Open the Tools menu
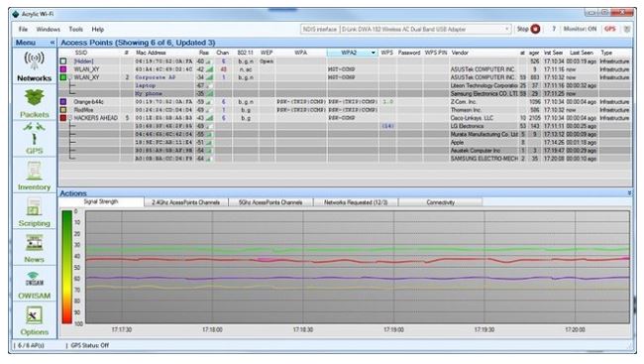Screen dimensions: 644x364 (x=75, y=29)
